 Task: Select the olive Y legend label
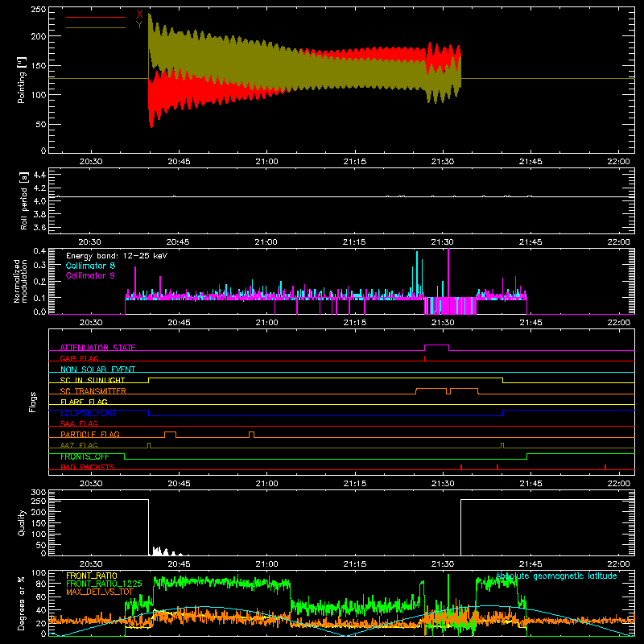[139, 25]
